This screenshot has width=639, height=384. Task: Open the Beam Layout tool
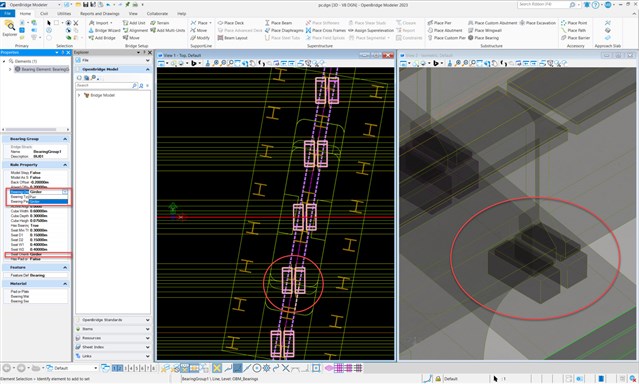(x=232, y=38)
